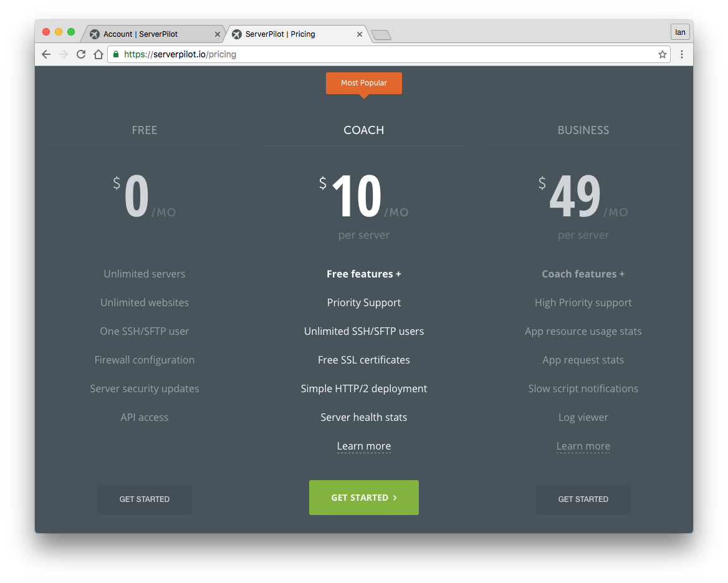Click 'Priority Support' in Coach column
The height and width of the screenshot is (583, 728).
[x=364, y=303]
